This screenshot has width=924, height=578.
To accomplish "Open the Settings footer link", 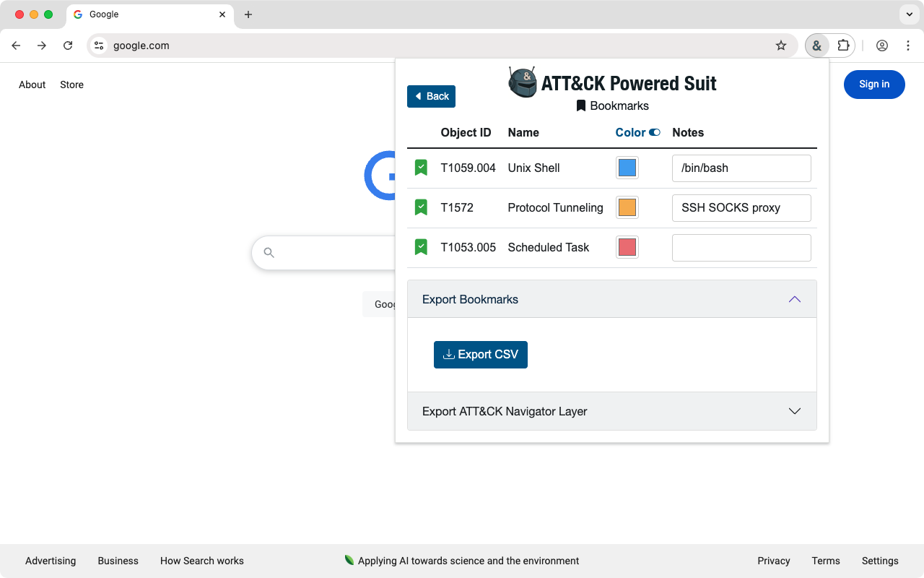I will coord(880,561).
